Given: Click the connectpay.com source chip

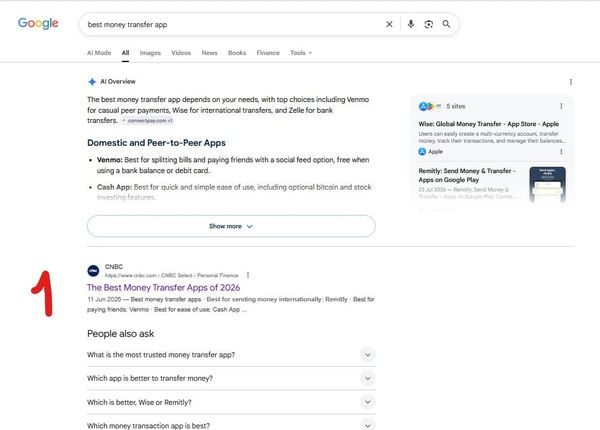Looking at the screenshot, I should point(148,121).
